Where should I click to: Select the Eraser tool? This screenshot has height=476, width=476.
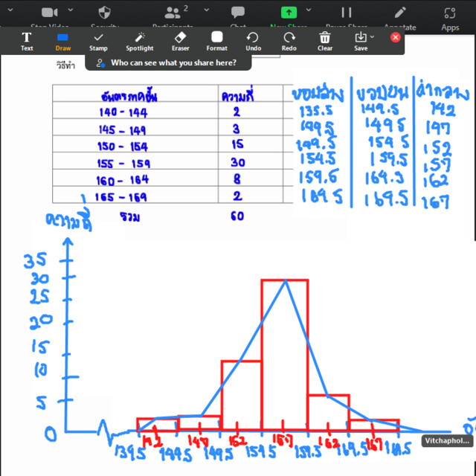click(181, 40)
